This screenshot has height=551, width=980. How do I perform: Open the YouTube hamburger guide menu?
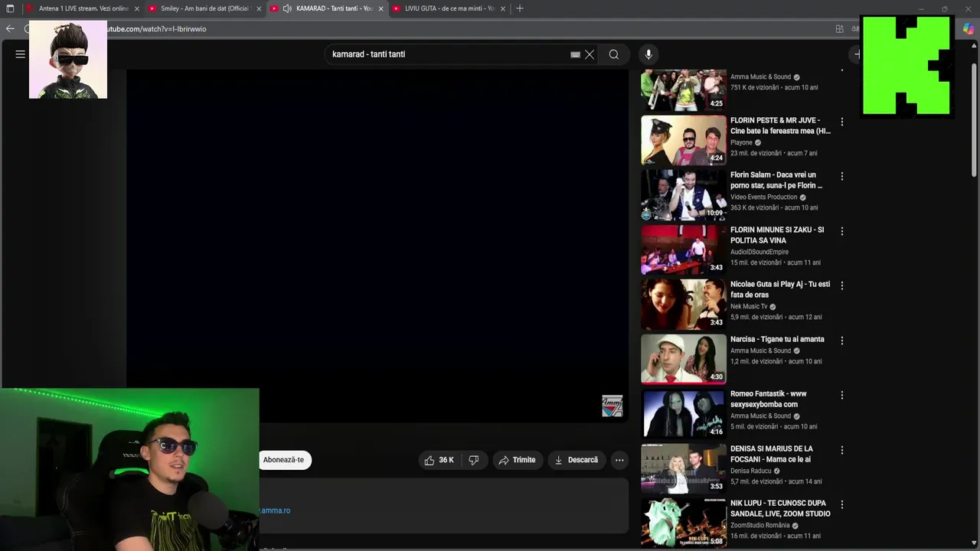click(x=21, y=54)
